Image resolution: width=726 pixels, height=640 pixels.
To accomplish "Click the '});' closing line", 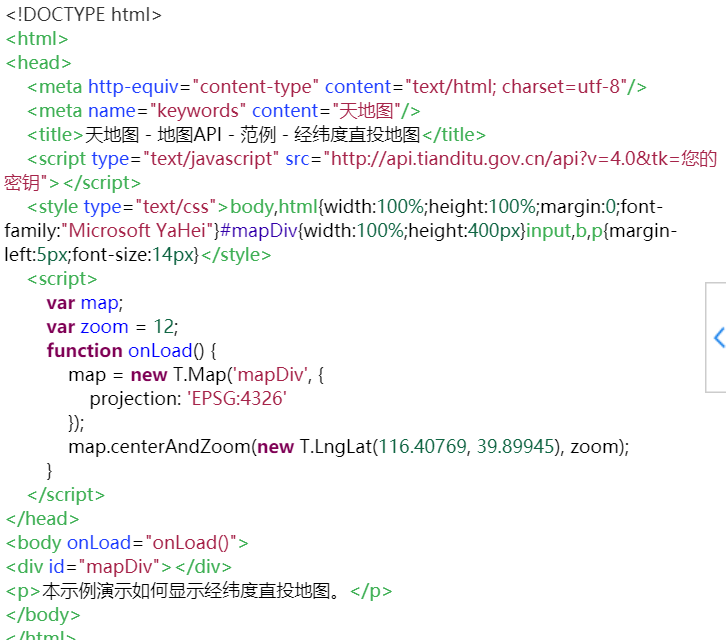I will (76, 423).
